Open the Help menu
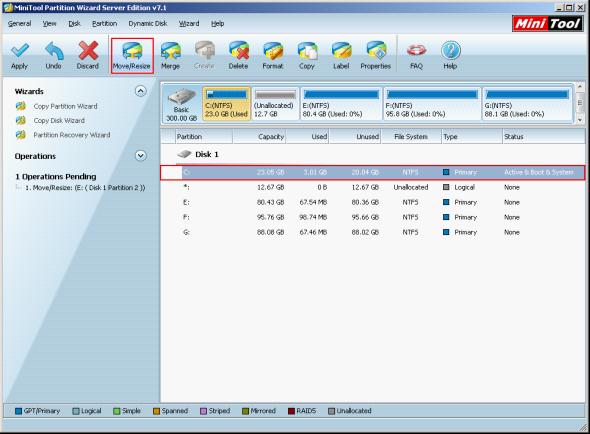 pos(217,24)
